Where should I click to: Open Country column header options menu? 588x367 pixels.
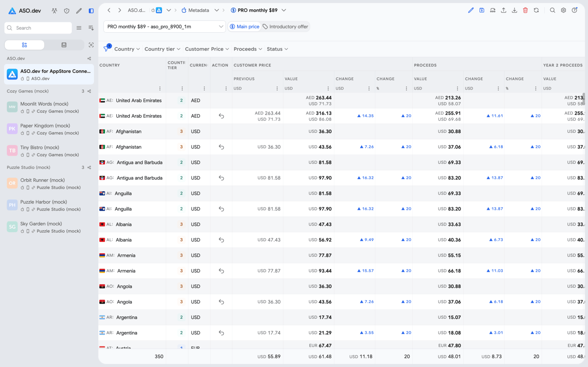(160, 89)
